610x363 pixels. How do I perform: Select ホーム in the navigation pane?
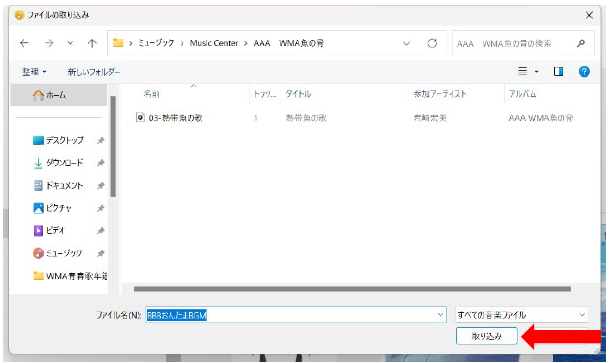pos(58,95)
